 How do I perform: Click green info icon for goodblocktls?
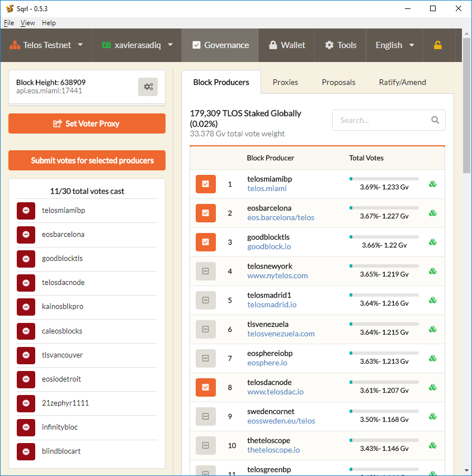433,242
